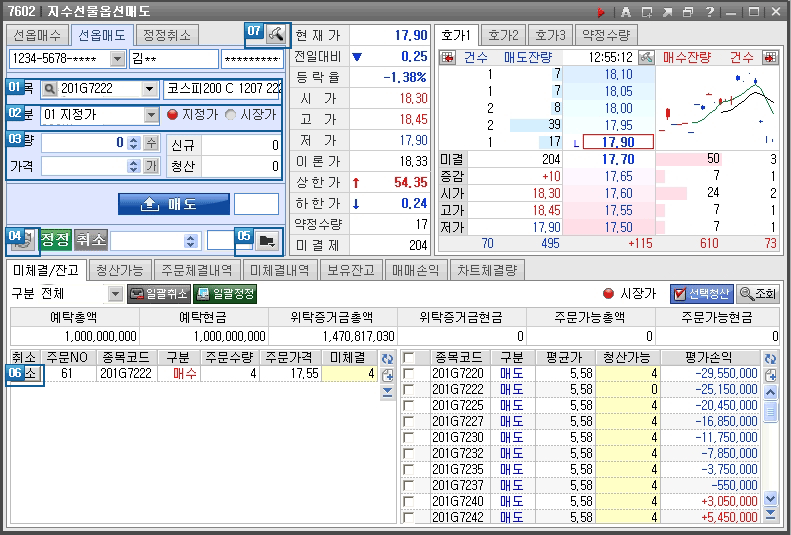Click the font size 'A' icon in the title bar
791x535 pixels.
[626, 12]
